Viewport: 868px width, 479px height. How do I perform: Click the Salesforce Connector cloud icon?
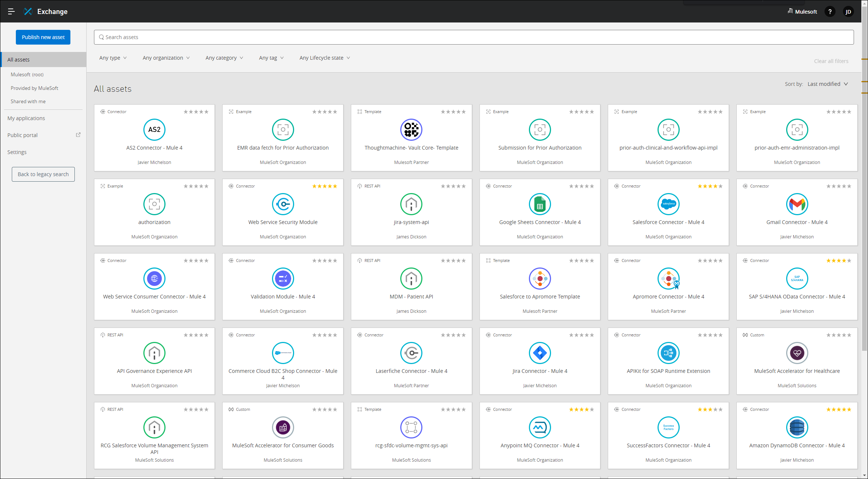[668, 204]
